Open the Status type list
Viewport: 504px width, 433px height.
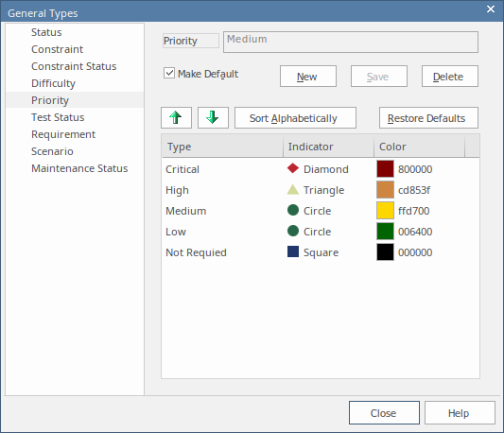pos(46,32)
